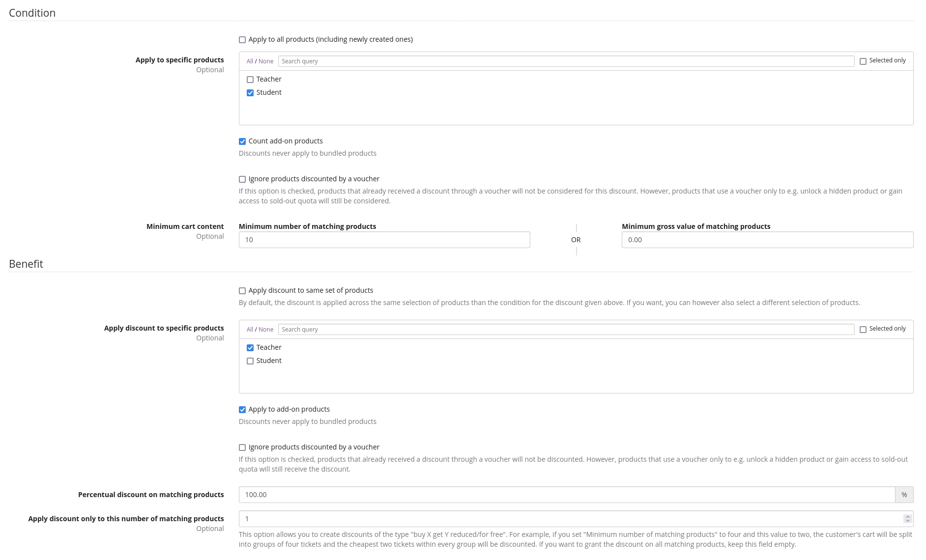
Task: Click 'None' link in Condition product selector
Action: click(x=266, y=61)
